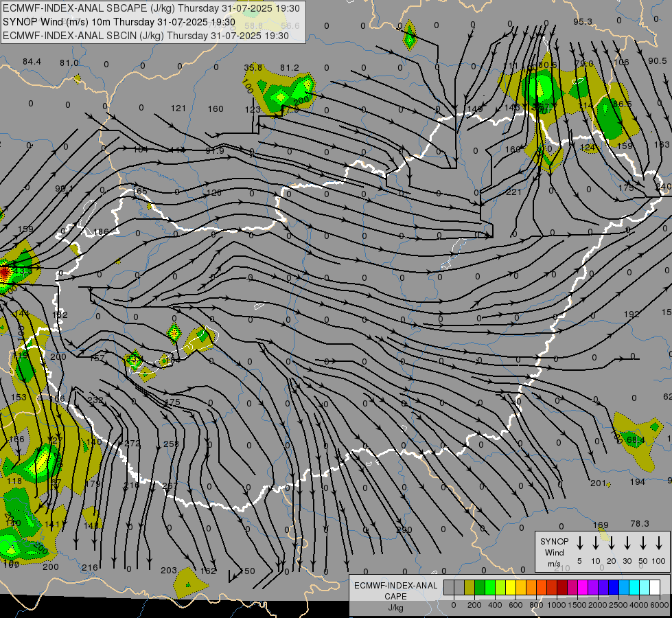
Task: Click the green diamond CAPE cell under the 0 value
Action: click(x=174, y=332)
